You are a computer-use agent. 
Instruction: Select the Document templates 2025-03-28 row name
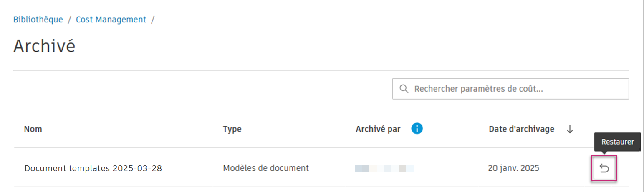tap(93, 168)
